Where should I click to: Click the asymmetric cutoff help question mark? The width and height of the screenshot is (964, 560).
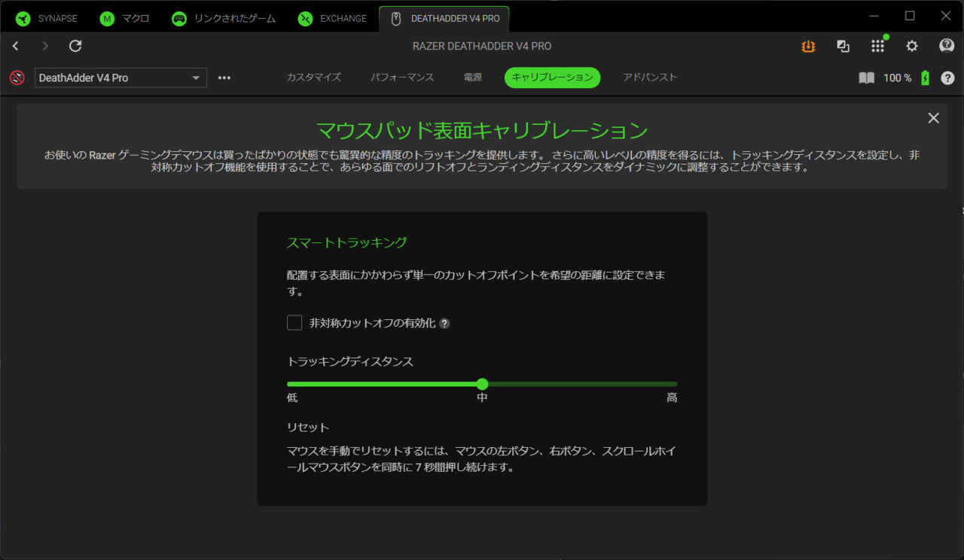(444, 324)
